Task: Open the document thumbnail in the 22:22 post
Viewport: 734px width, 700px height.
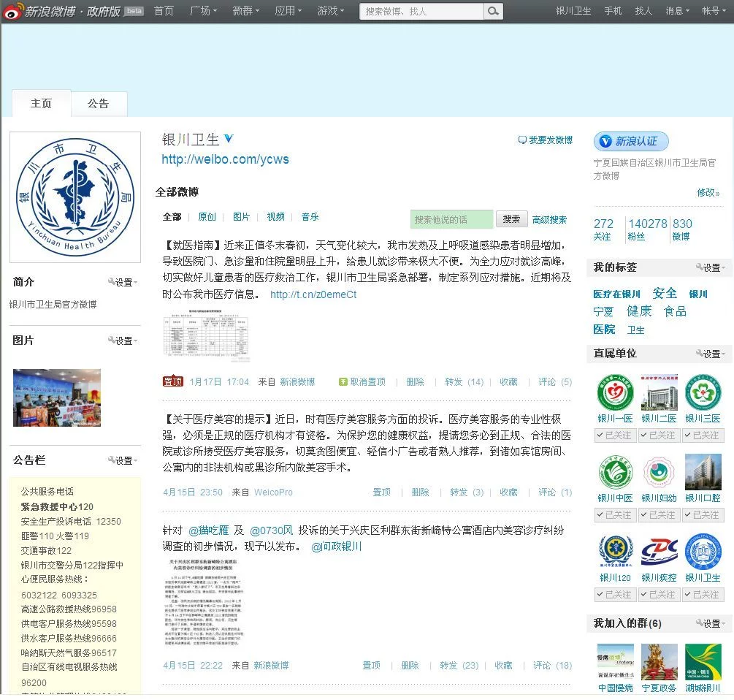Action: coord(204,602)
